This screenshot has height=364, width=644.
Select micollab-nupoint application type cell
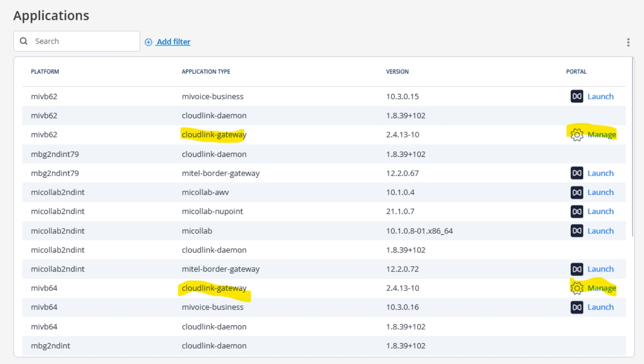coord(213,212)
